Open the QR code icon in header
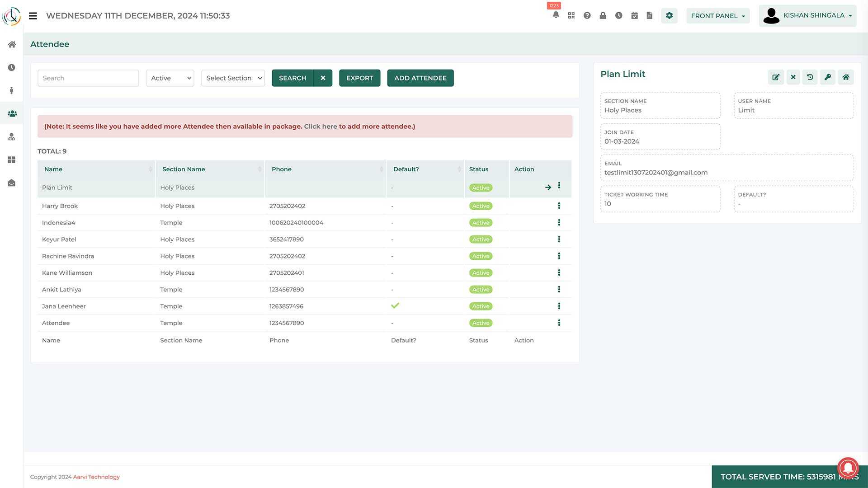The image size is (868, 488). click(x=571, y=15)
